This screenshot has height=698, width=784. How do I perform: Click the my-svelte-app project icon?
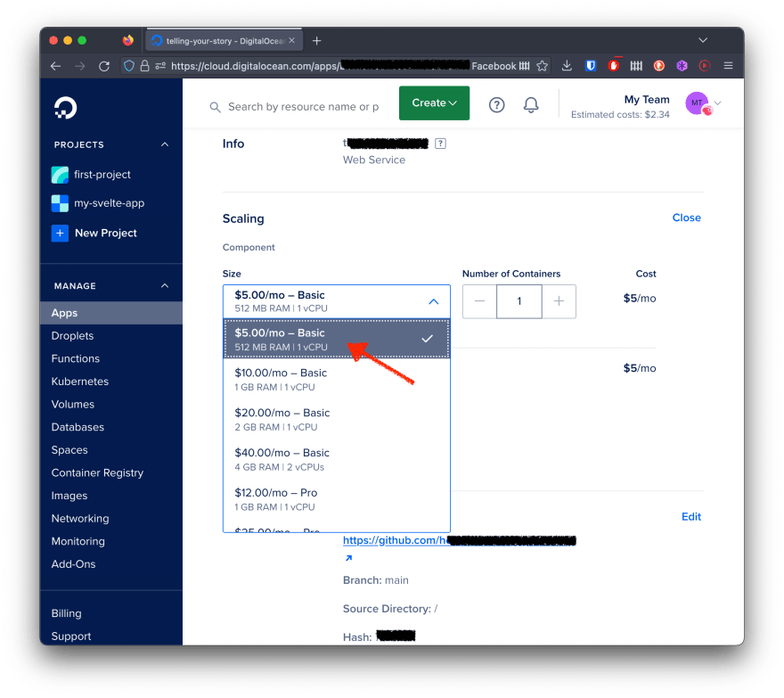[x=60, y=203]
